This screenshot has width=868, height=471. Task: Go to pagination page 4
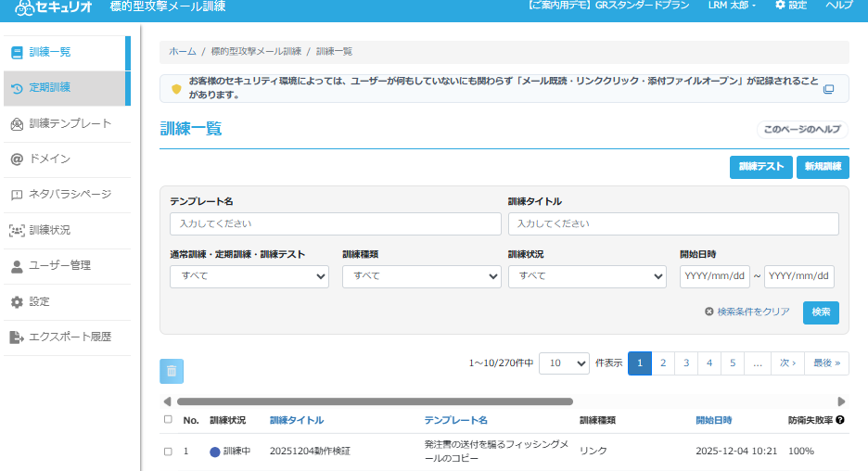point(709,363)
